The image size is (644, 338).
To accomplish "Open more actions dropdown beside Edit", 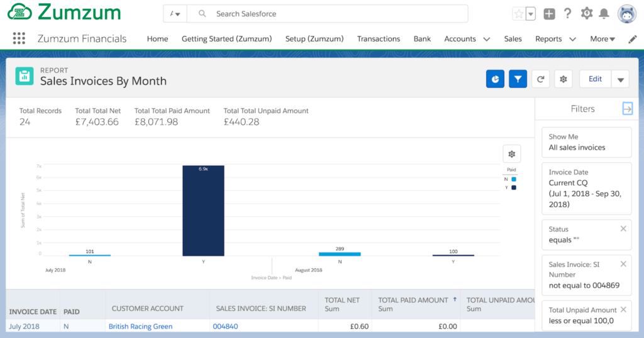I will coord(621,79).
